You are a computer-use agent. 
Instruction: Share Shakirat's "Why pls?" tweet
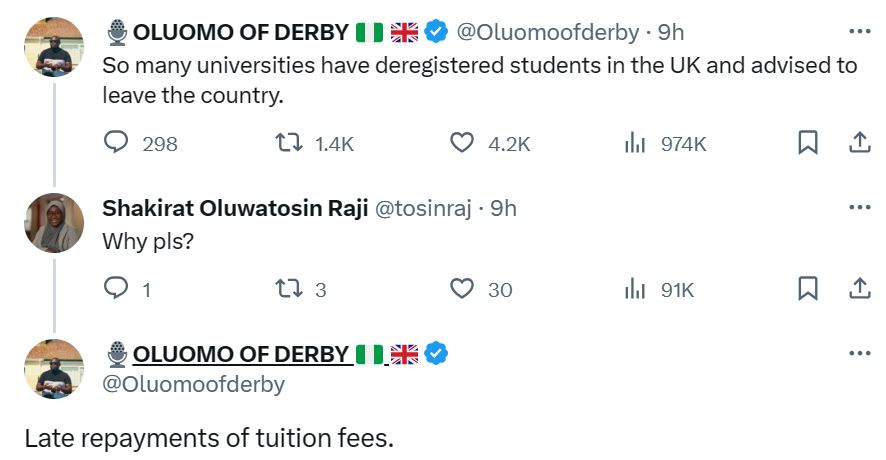pos(859,289)
